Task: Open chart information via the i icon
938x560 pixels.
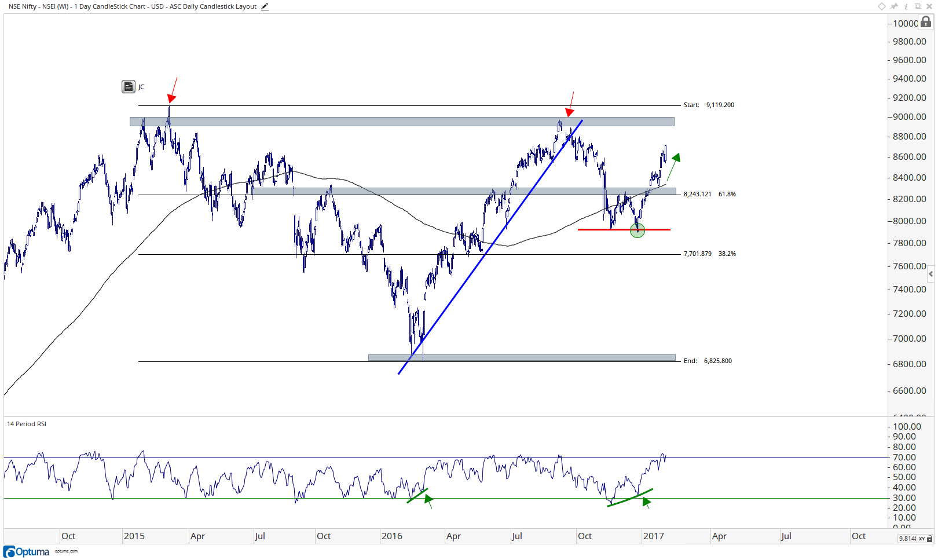Action: click(906, 6)
